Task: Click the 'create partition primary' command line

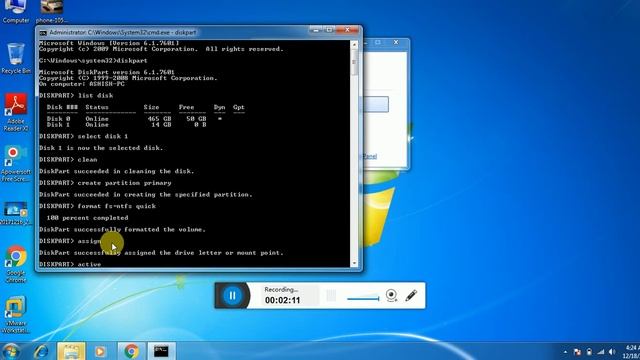Action: click(x=105, y=183)
